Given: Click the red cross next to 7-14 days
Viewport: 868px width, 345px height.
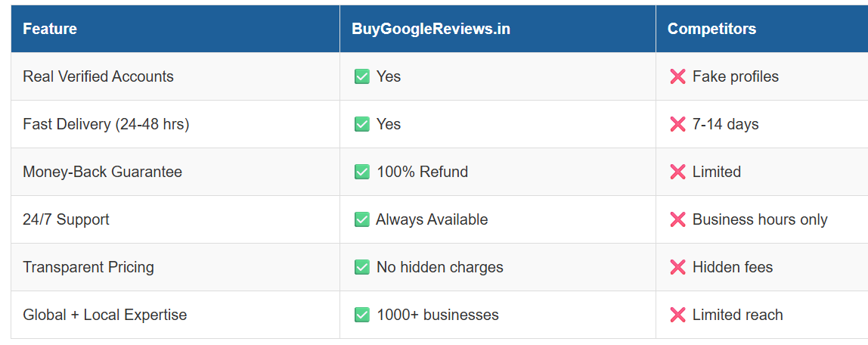Looking at the screenshot, I should click(677, 124).
